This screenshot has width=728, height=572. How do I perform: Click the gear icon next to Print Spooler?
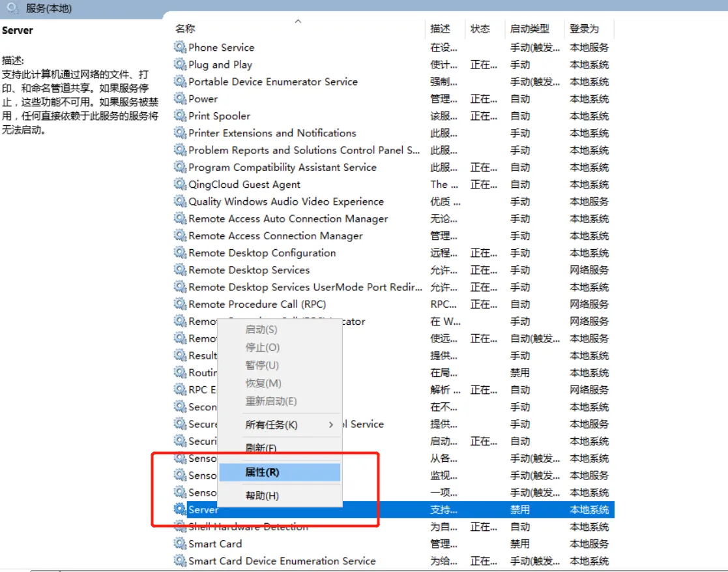pos(180,115)
